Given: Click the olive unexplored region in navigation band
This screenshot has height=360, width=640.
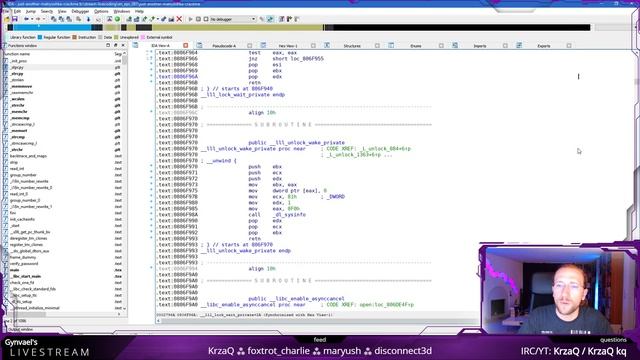Looking at the screenshot, I should click(x=237, y=27).
